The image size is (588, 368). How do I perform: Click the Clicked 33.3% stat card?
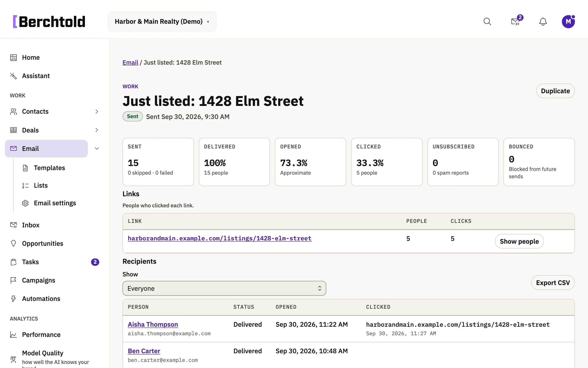tap(386, 162)
